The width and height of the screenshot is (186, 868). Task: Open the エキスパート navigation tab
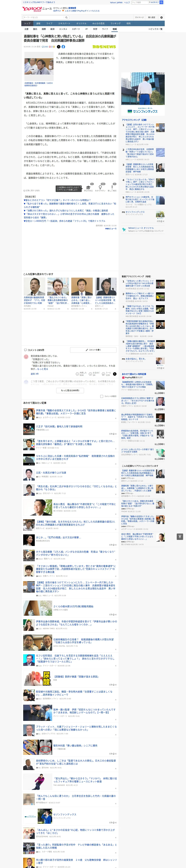point(64,24)
